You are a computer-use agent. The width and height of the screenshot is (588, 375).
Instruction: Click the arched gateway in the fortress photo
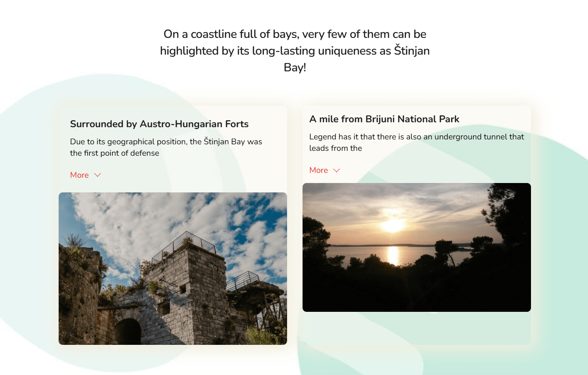(x=127, y=331)
